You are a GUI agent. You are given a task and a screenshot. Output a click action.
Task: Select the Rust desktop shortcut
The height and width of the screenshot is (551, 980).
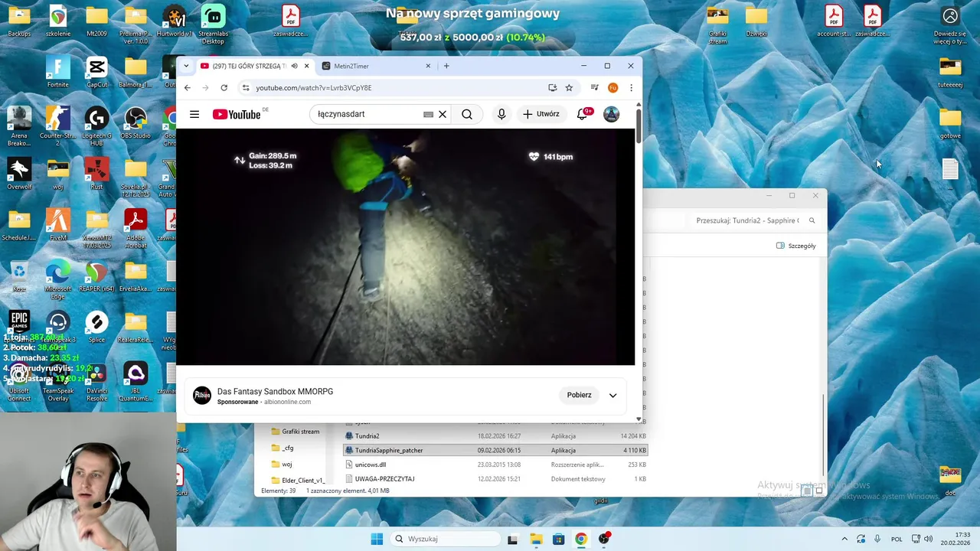tap(97, 174)
